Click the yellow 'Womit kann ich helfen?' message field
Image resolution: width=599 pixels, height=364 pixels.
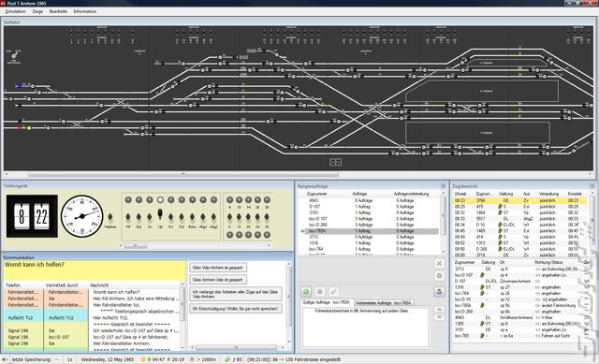(x=95, y=271)
